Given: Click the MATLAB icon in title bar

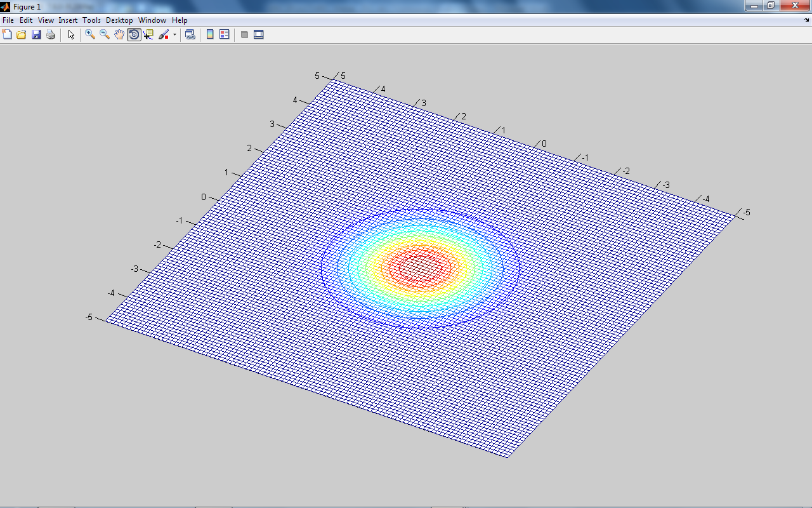Looking at the screenshot, I should 6,6.
